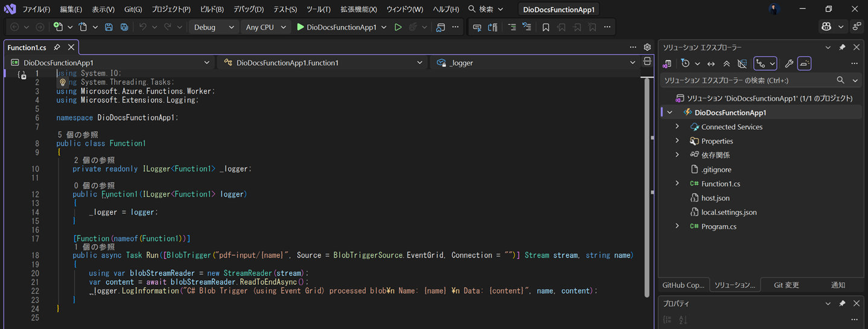Open GitHub Copilot badge icon

click(x=826, y=27)
